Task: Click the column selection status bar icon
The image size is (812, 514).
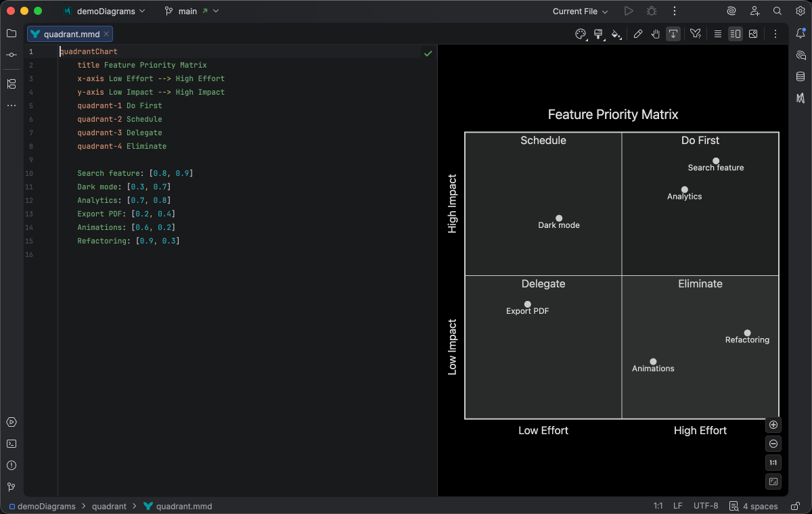Action: pos(734,506)
